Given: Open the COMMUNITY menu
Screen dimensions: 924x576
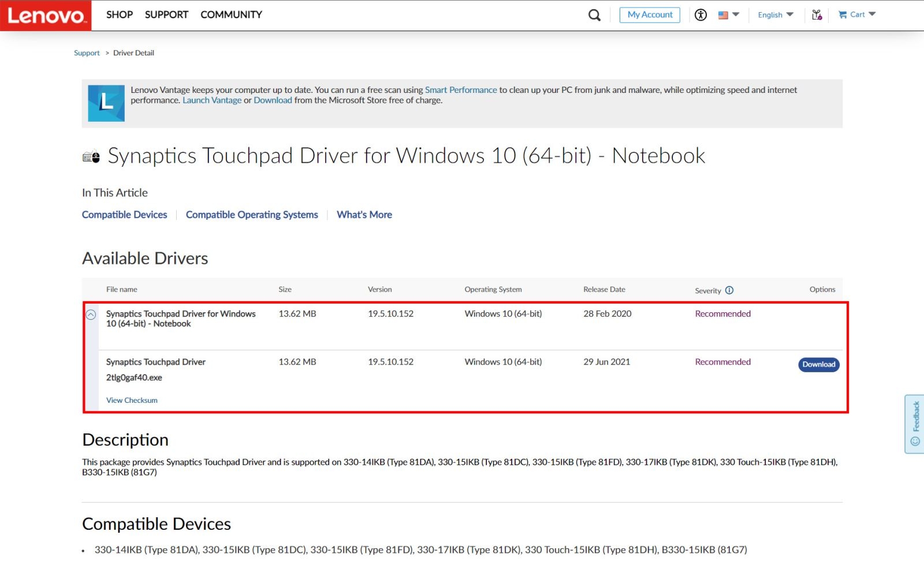Looking at the screenshot, I should (231, 14).
